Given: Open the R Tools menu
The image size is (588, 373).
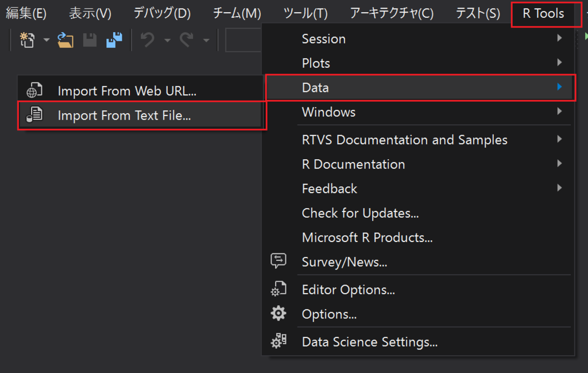Looking at the screenshot, I should (x=543, y=13).
